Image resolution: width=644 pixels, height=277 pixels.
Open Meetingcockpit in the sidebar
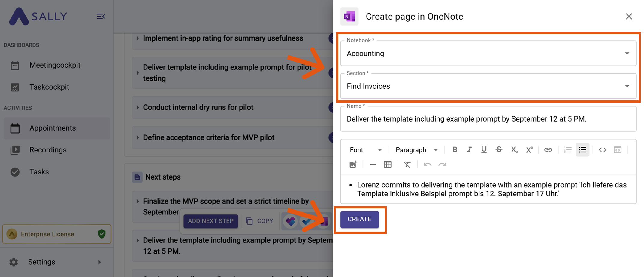tap(55, 65)
